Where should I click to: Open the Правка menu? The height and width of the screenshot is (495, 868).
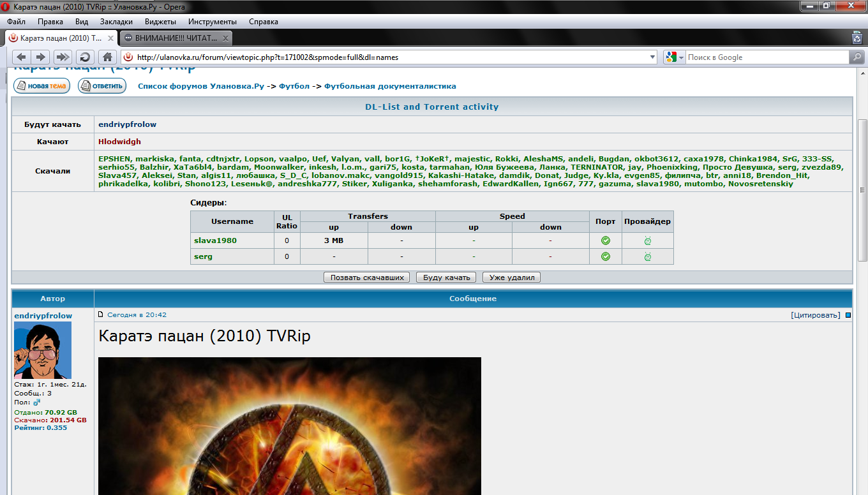tap(50, 21)
